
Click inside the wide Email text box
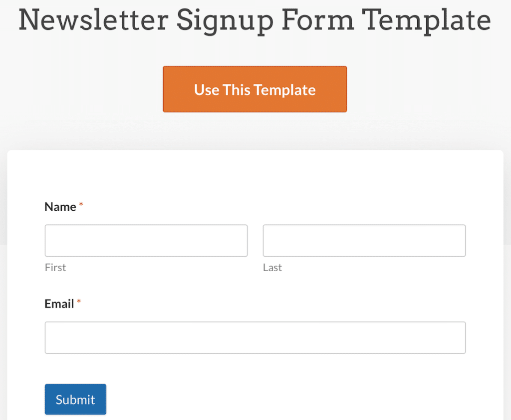point(255,338)
